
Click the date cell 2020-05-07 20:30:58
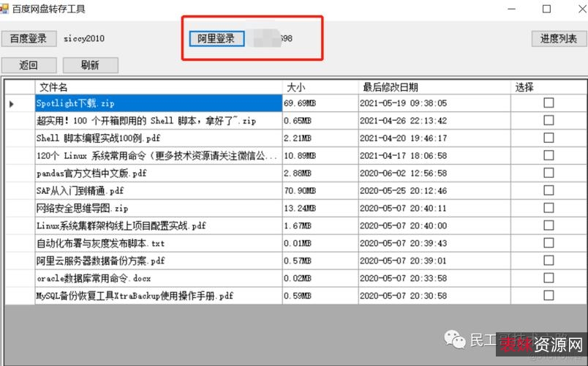coord(434,296)
